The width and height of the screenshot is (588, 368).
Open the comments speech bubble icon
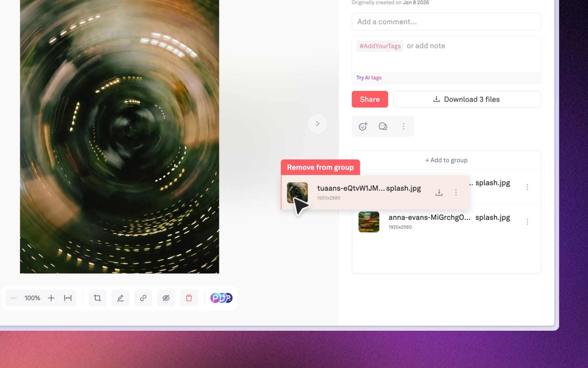(383, 126)
